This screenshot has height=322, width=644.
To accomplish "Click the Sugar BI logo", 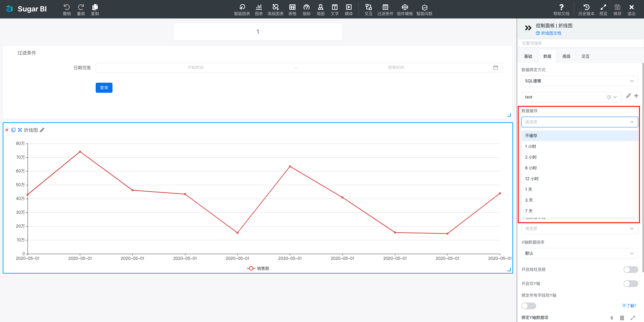I will (27, 9).
